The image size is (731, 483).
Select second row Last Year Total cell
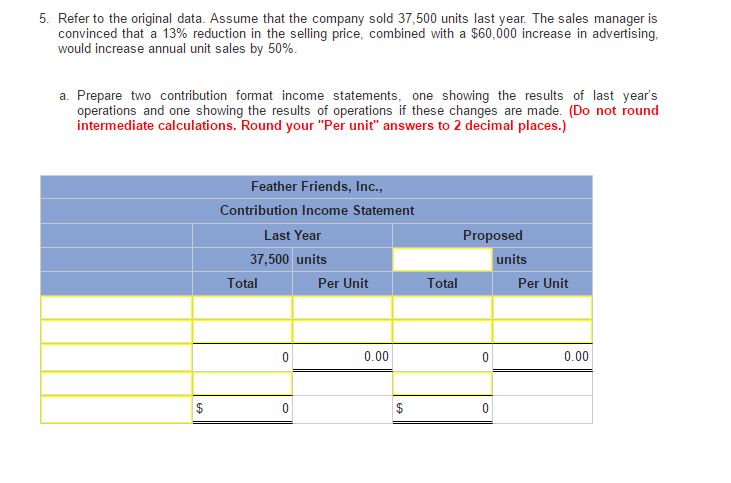click(242, 332)
